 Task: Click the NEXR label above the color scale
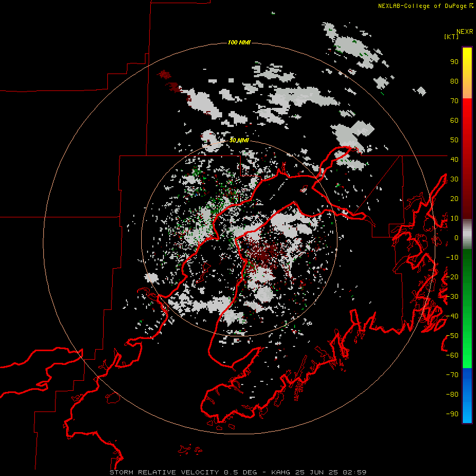click(465, 32)
